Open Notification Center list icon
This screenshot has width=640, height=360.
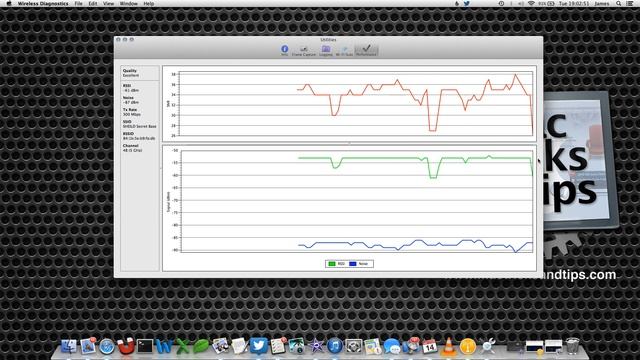[x=630, y=3]
